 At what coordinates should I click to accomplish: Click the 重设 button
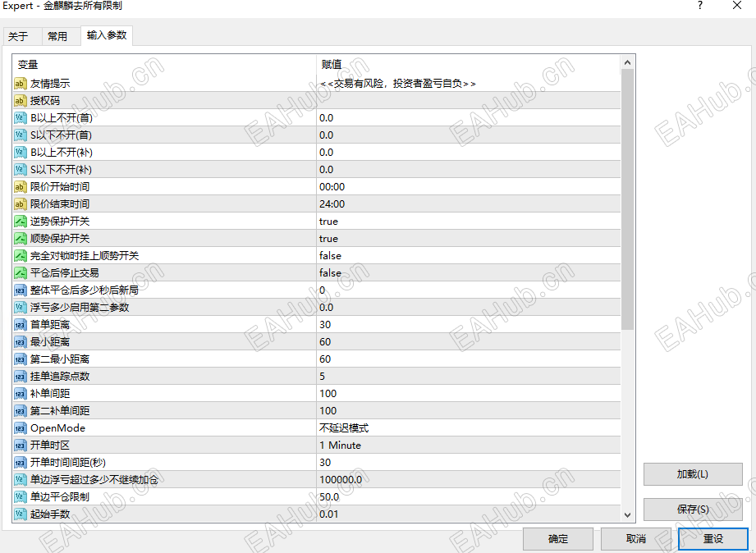click(x=712, y=539)
